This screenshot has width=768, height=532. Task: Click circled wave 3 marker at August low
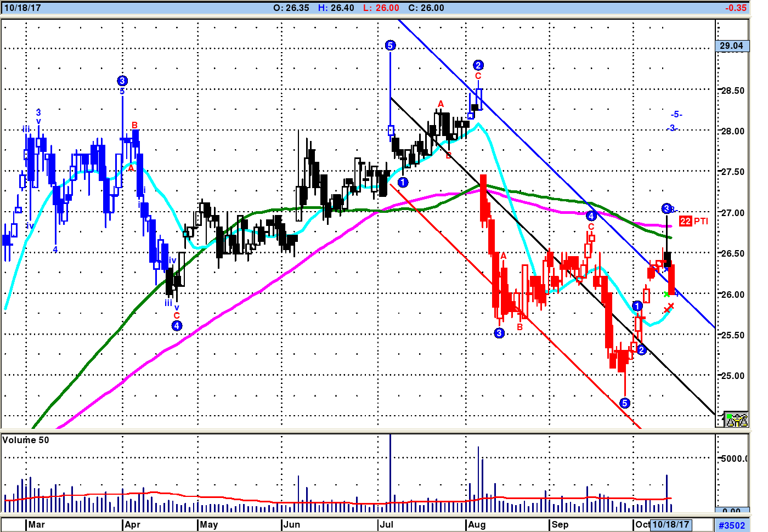(499, 333)
